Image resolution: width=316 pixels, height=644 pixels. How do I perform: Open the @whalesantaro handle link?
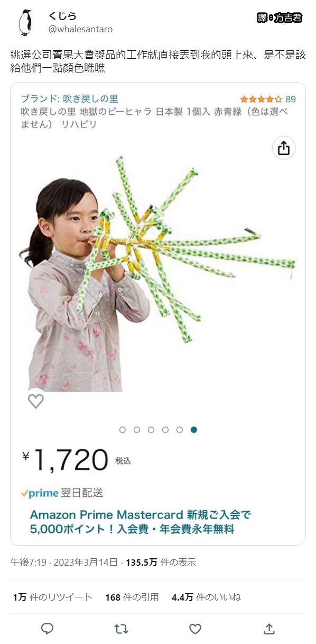coord(80,29)
